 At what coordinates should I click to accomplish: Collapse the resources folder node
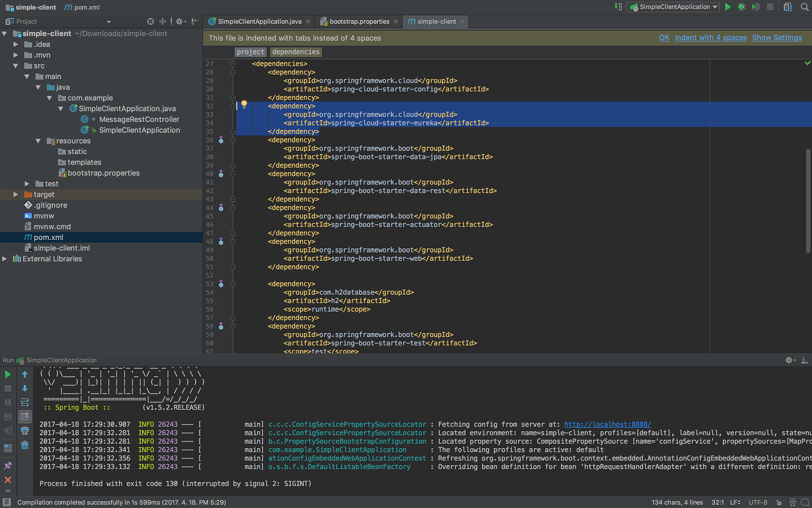click(x=38, y=141)
